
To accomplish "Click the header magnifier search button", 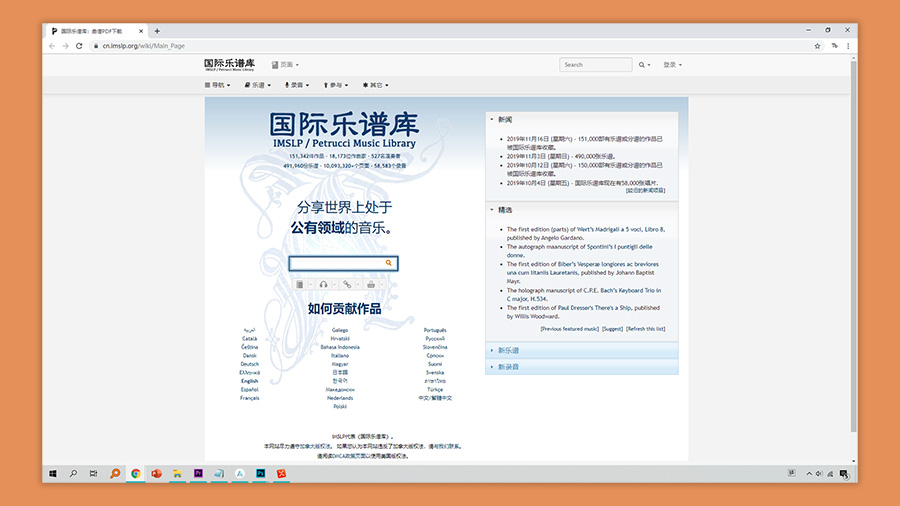I will pyautogui.click(x=642, y=65).
